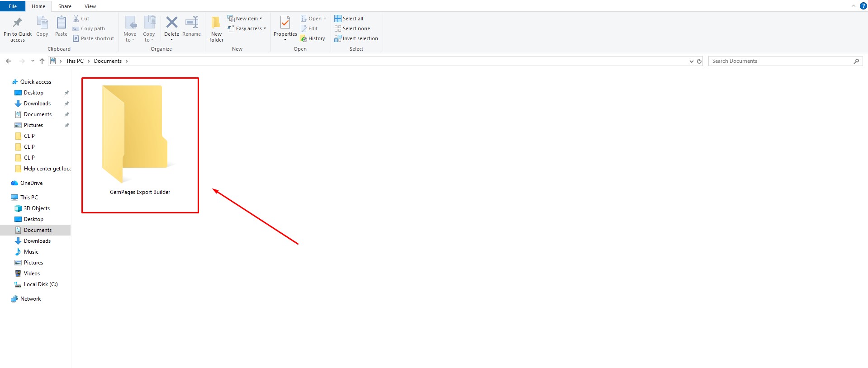Screen dimensions: 868x368
Task: Go forward with the right arrow
Action: [x=22, y=61]
